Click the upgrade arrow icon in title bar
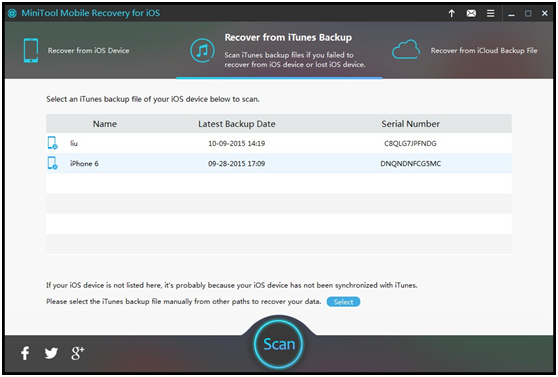This screenshot has width=558, height=377. [451, 14]
